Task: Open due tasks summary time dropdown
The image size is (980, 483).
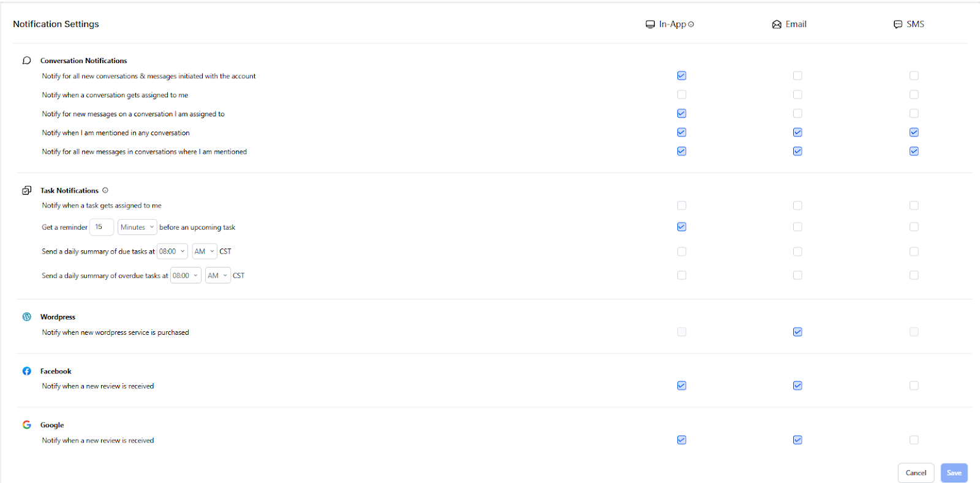Action: [172, 252]
